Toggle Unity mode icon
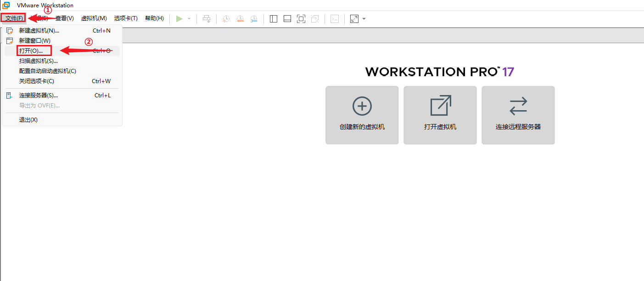Screen dimensions: 644x281 tap(315, 19)
